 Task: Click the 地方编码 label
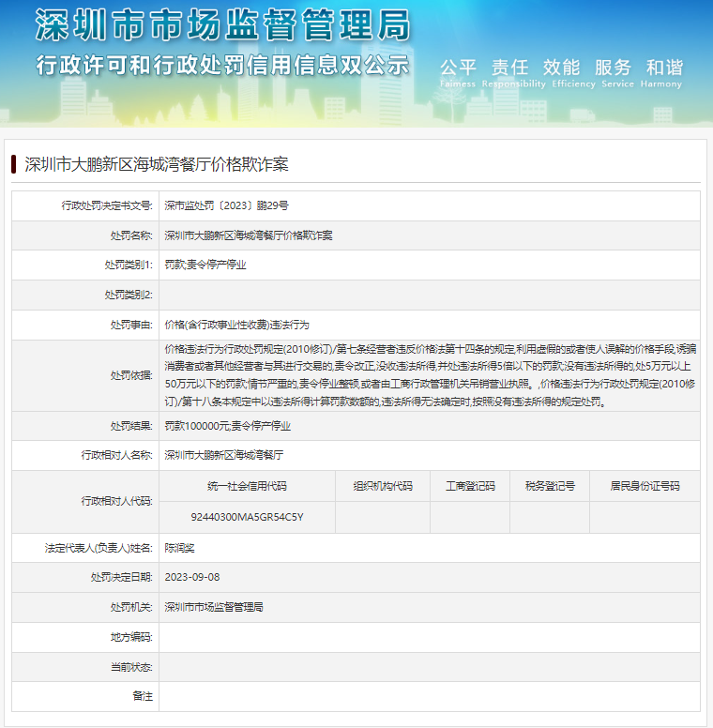tap(131, 637)
